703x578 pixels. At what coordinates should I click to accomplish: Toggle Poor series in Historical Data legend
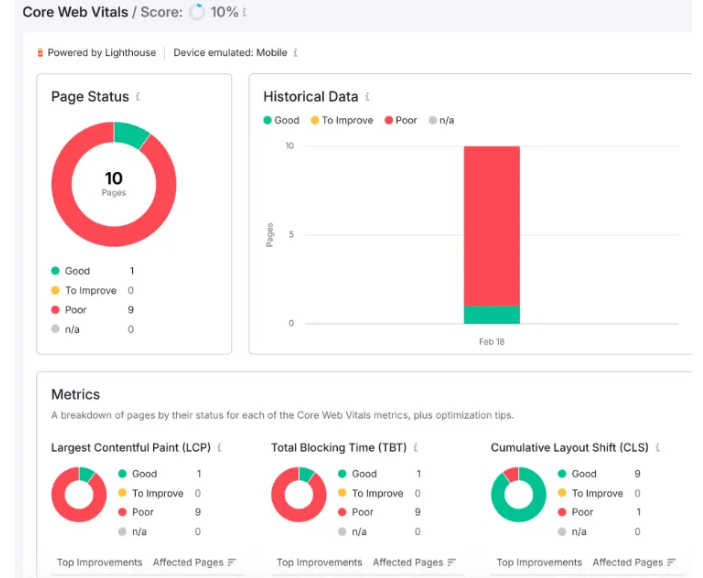click(x=400, y=120)
